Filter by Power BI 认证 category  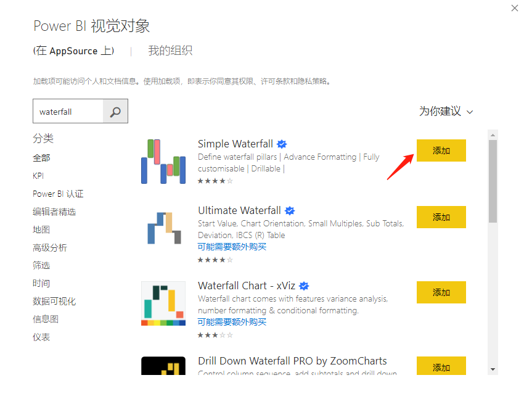(x=58, y=194)
